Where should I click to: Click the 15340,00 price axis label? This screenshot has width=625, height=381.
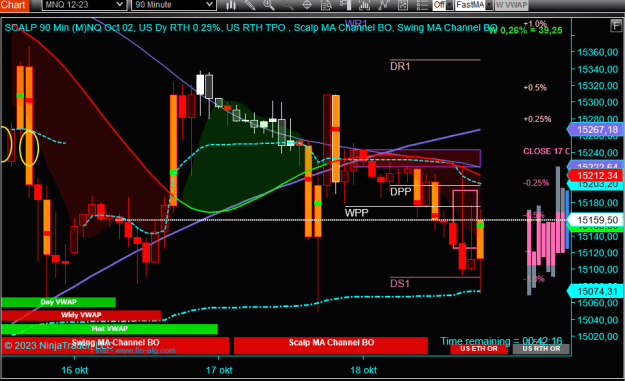tap(597, 69)
